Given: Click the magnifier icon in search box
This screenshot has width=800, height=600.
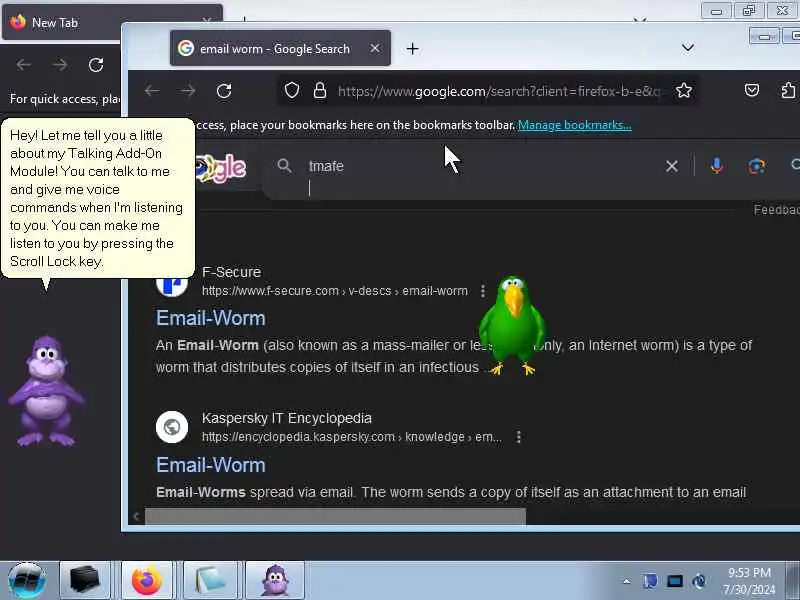Looking at the screenshot, I should coord(284,165).
